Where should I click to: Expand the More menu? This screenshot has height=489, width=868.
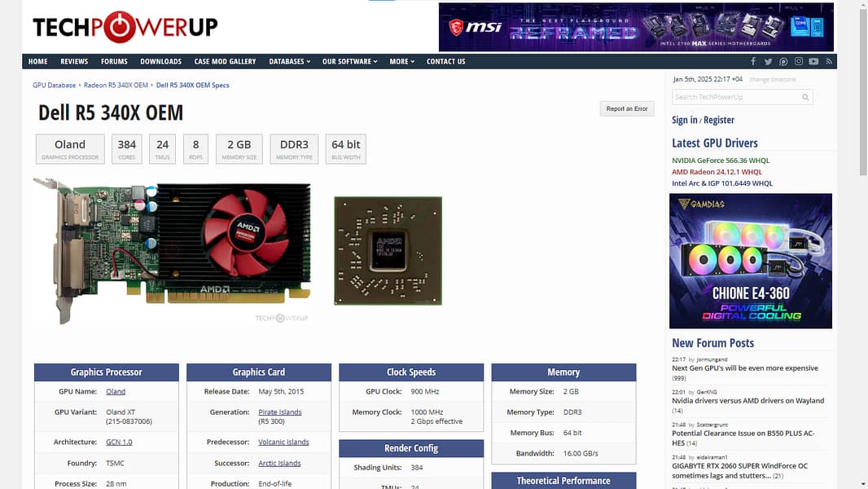[401, 61]
